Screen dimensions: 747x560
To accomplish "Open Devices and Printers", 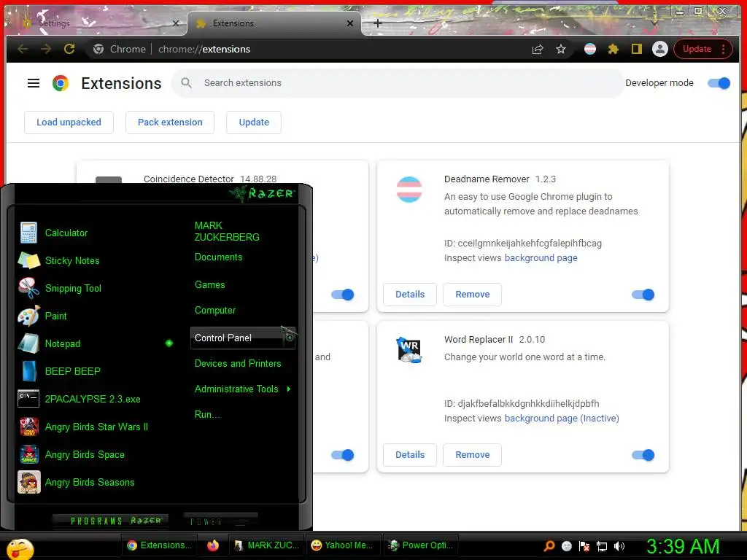I will (238, 363).
